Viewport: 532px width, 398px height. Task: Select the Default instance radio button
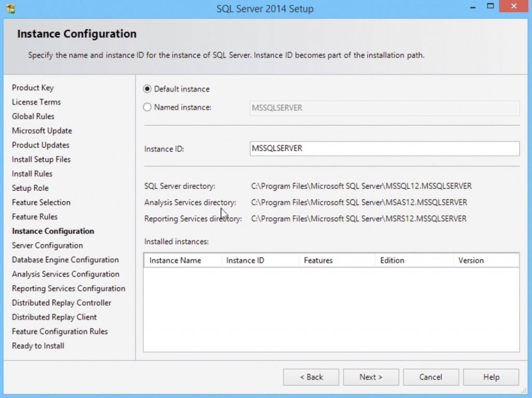tap(147, 89)
